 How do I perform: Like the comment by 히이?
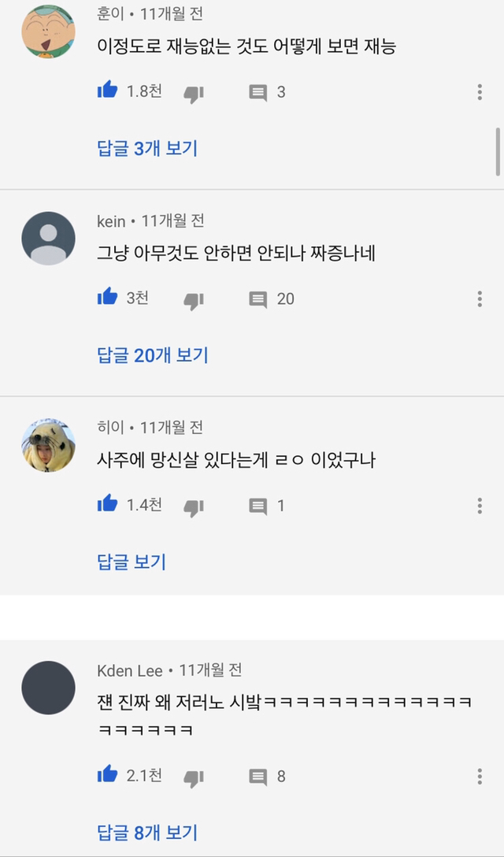tap(107, 505)
